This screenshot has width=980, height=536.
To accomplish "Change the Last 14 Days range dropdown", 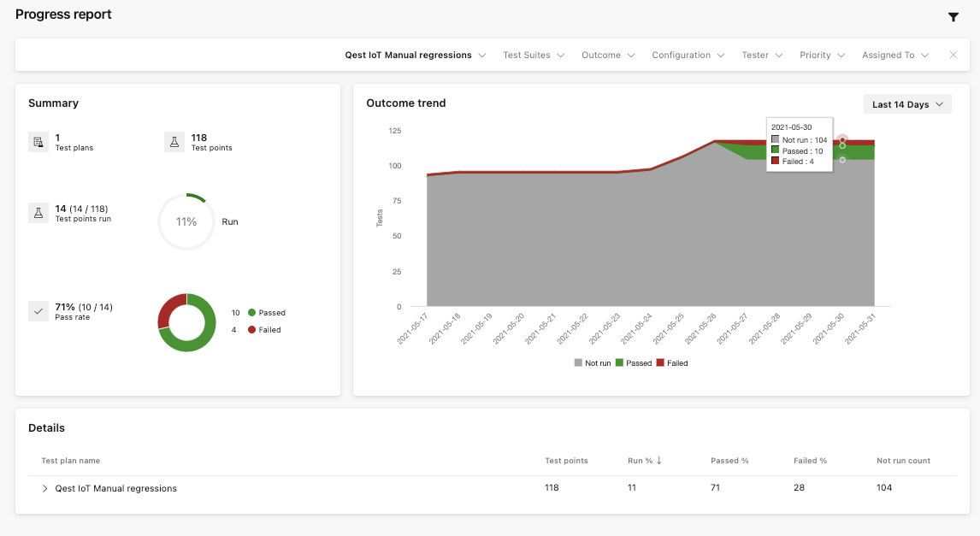I will point(907,104).
